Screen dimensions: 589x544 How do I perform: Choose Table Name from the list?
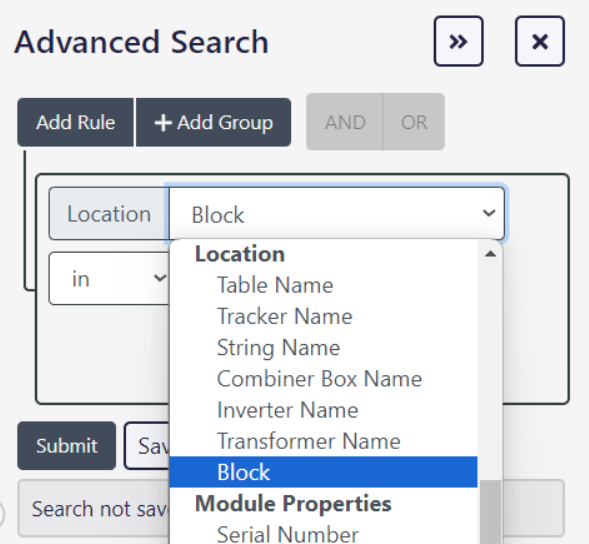[275, 285]
